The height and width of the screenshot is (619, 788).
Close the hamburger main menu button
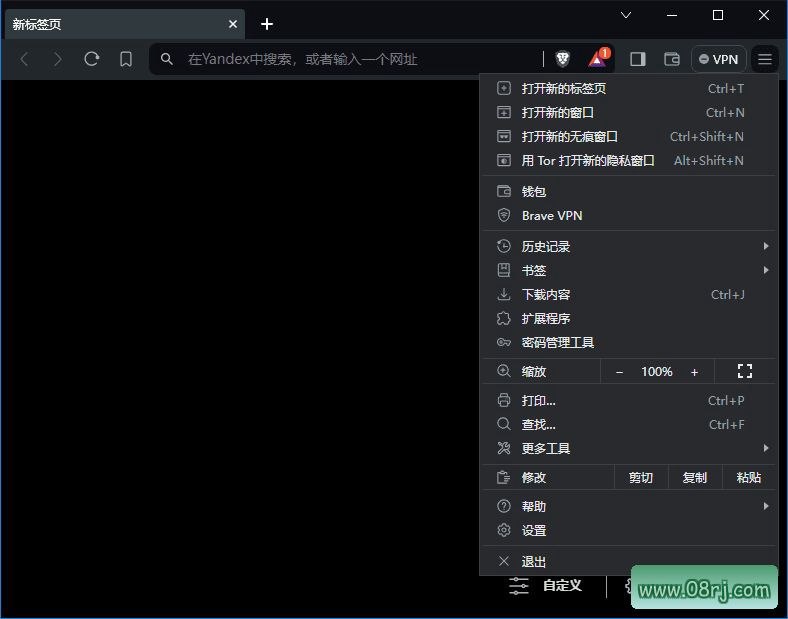(x=765, y=59)
